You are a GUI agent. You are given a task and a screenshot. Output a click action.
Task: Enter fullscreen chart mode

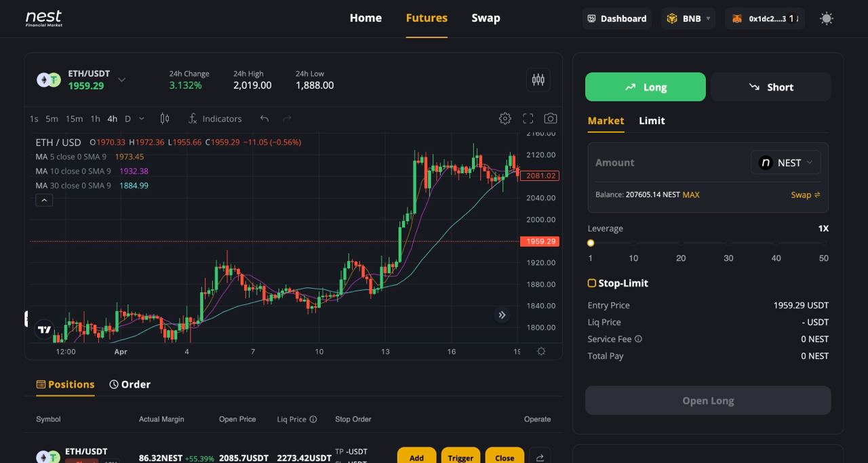click(x=528, y=119)
